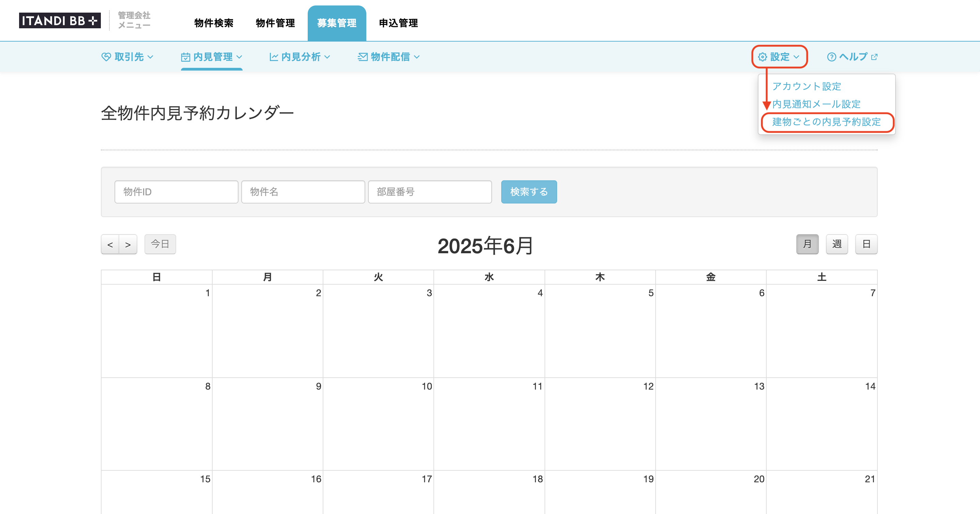Screen dimensions: 980x514
Task: Select June 2 on the calendar
Action: click(x=267, y=331)
